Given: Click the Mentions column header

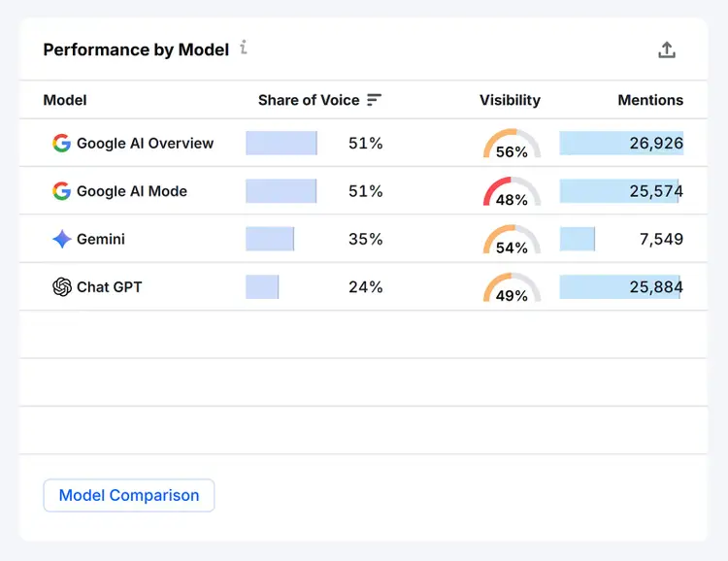Looking at the screenshot, I should [650, 100].
